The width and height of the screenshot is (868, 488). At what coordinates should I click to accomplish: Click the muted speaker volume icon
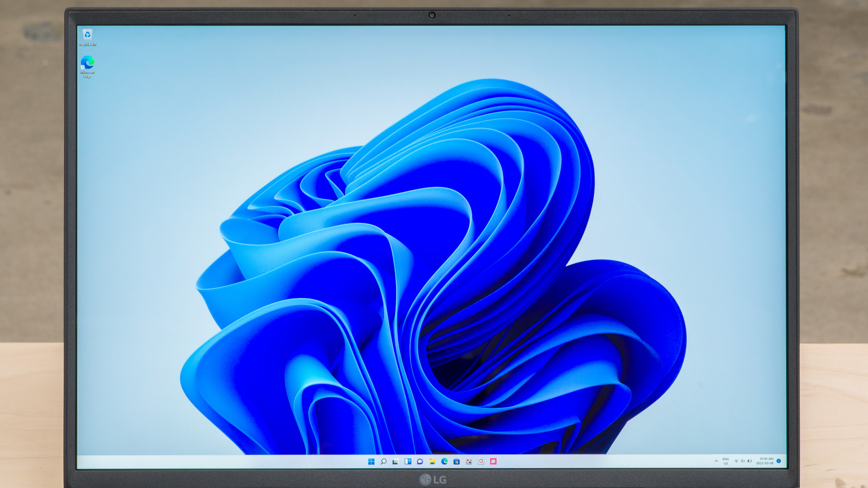743,461
